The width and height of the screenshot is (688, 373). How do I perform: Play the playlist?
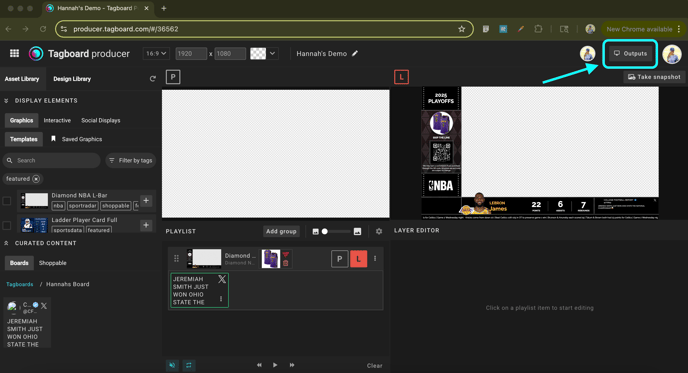tap(275, 365)
